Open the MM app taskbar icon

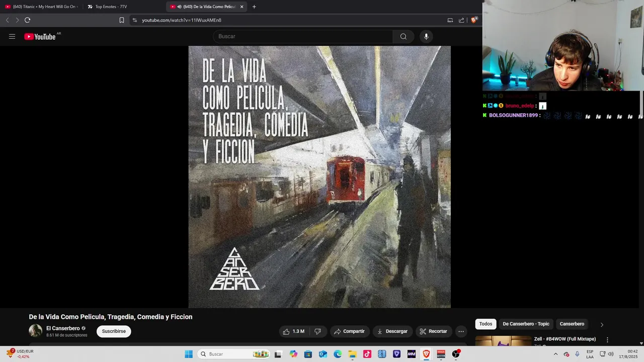[412, 354]
